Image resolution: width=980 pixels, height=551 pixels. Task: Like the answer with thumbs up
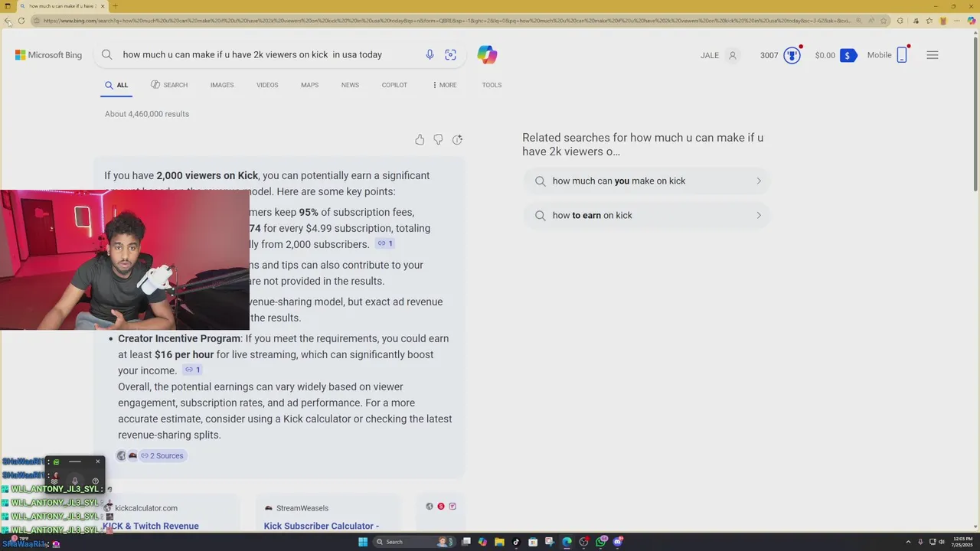420,139
